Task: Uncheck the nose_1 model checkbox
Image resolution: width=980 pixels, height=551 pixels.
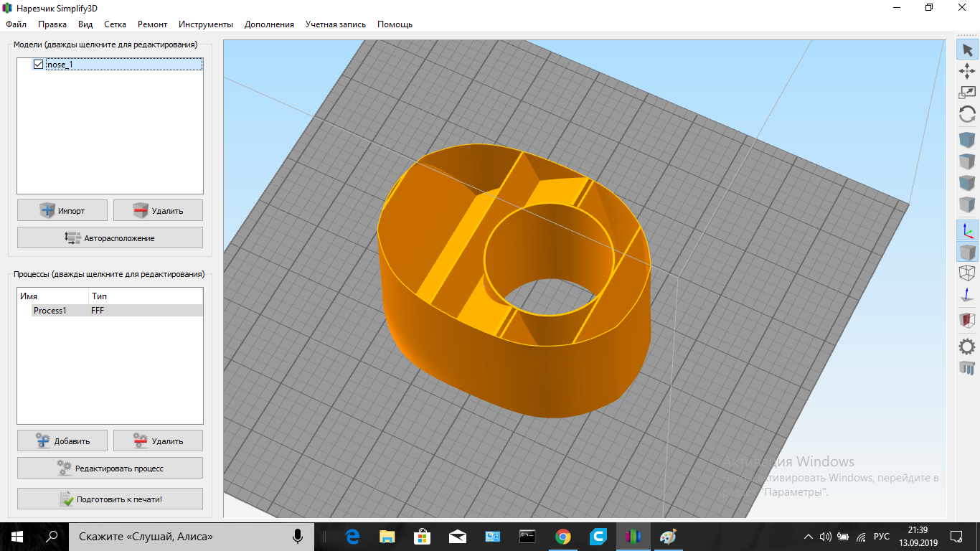Action: [x=39, y=65]
